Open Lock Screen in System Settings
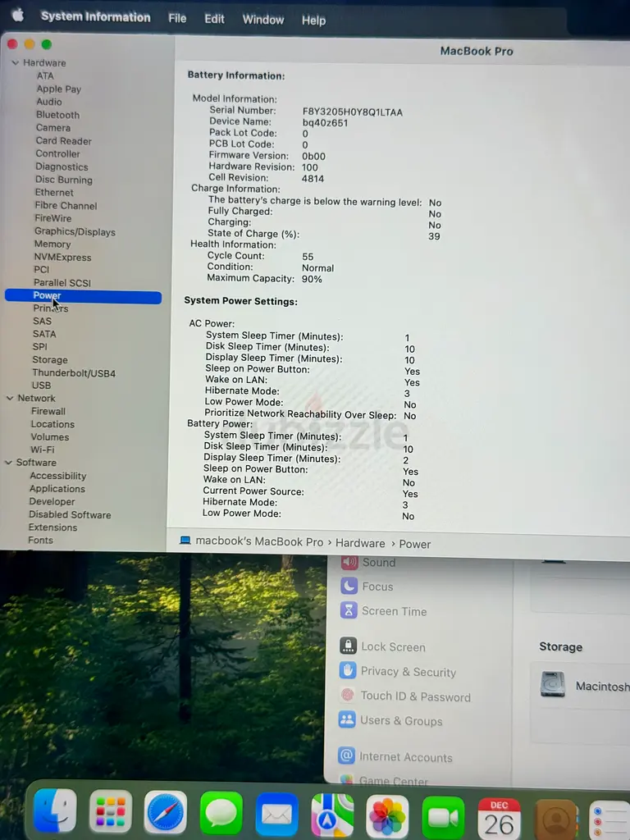 pos(382,646)
